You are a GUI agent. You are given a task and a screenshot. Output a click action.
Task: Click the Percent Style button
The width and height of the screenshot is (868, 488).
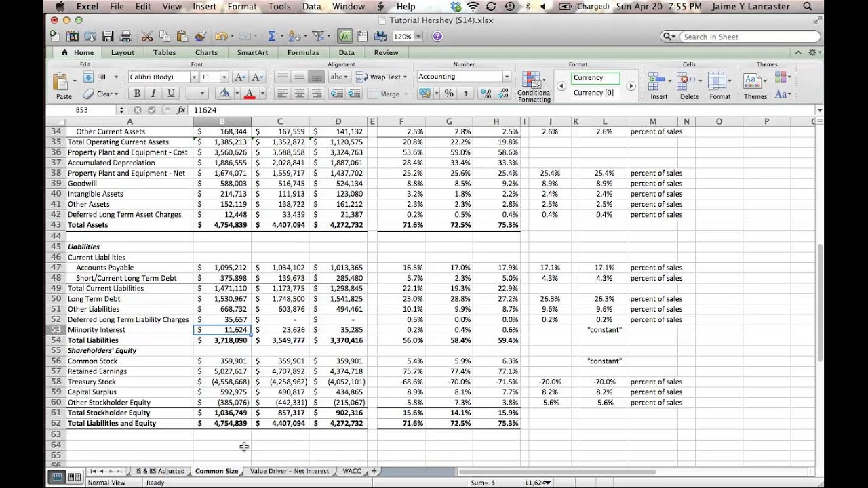449,94
